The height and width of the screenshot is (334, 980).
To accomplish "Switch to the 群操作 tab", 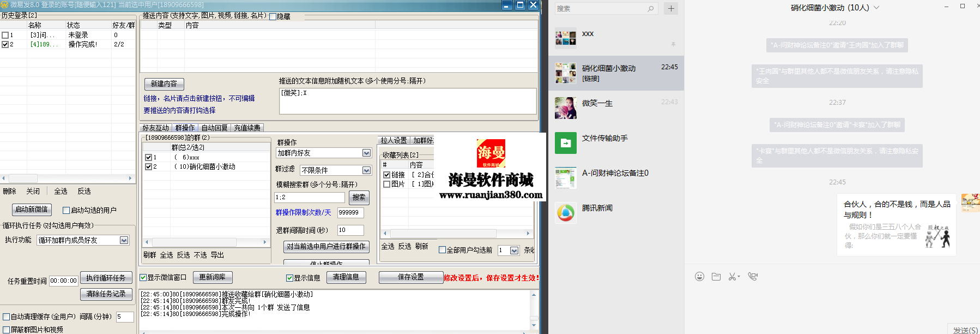I will (x=185, y=128).
